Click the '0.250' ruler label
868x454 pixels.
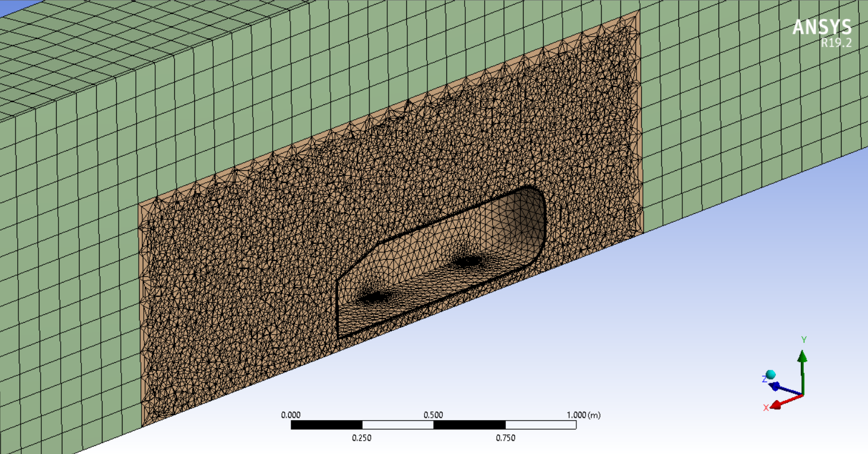pyautogui.click(x=362, y=438)
